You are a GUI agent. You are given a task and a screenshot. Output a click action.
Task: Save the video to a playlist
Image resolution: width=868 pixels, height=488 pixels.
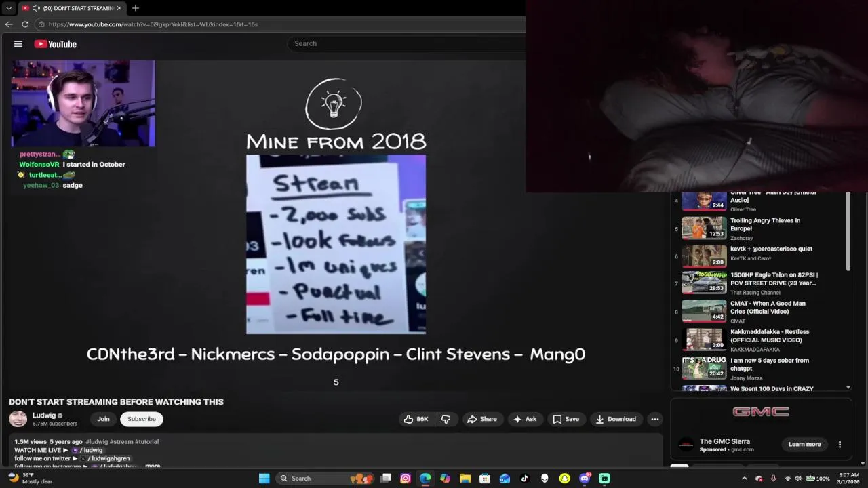[566, 419]
